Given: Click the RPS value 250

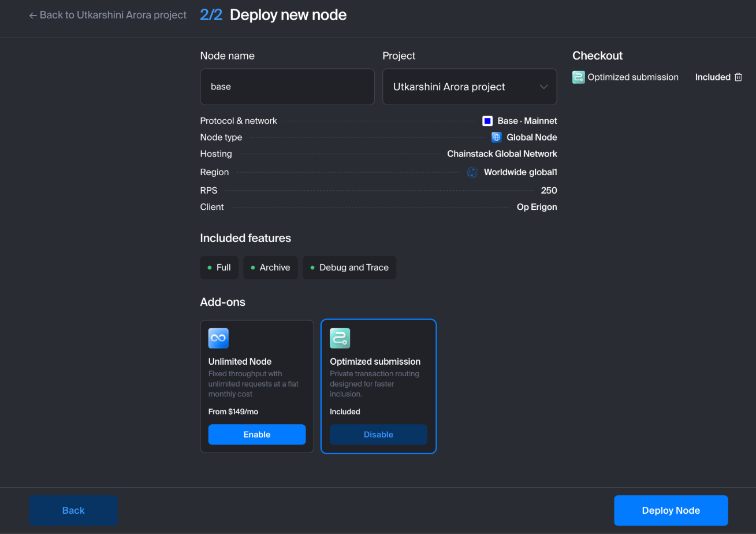Looking at the screenshot, I should (x=549, y=190).
